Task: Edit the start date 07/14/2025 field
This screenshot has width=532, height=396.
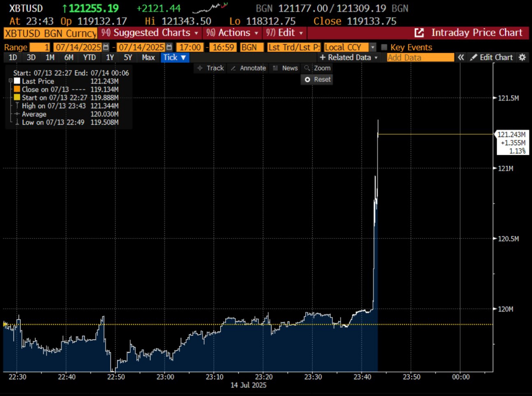Action: (78, 47)
